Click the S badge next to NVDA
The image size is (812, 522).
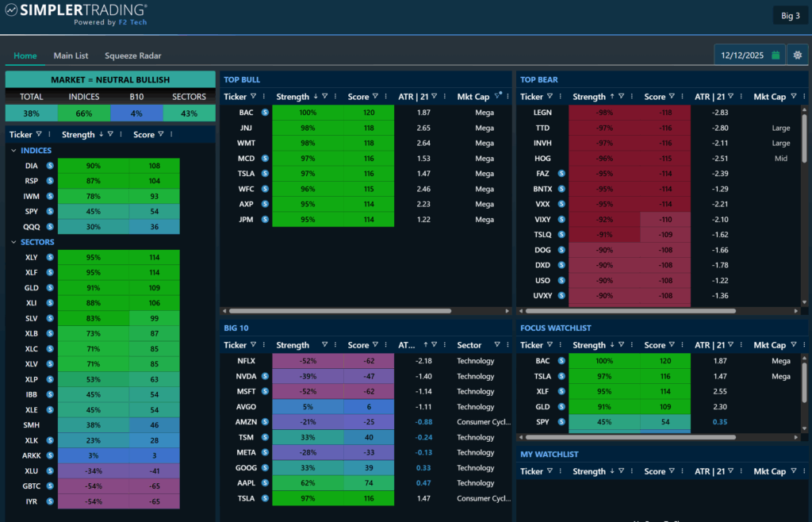pyautogui.click(x=265, y=376)
